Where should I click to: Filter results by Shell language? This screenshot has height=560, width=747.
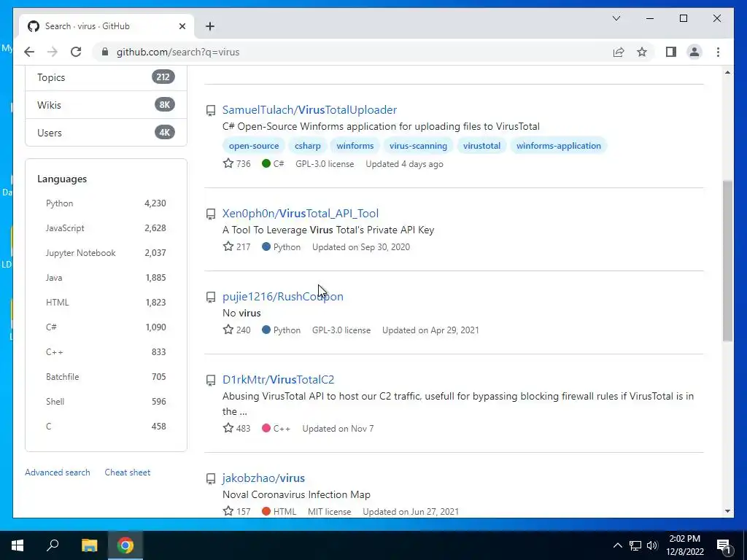pyautogui.click(x=106, y=402)
